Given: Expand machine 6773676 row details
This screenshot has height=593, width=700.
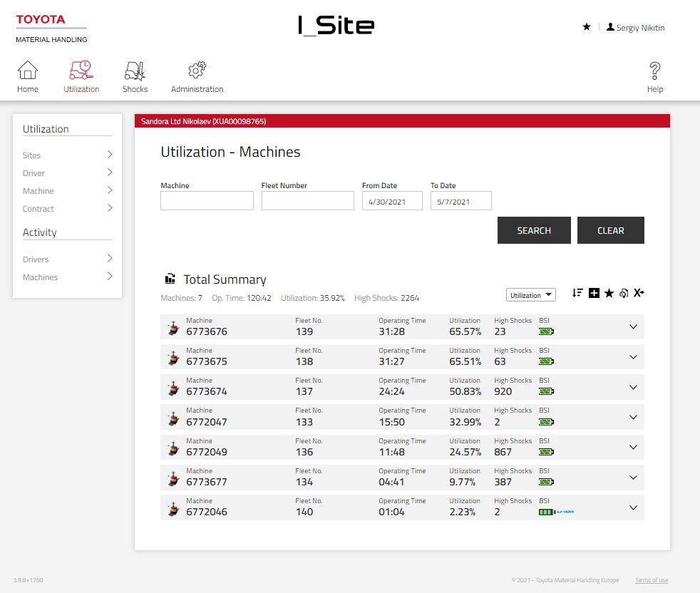Looking at the screenshot, I should 633,327.
